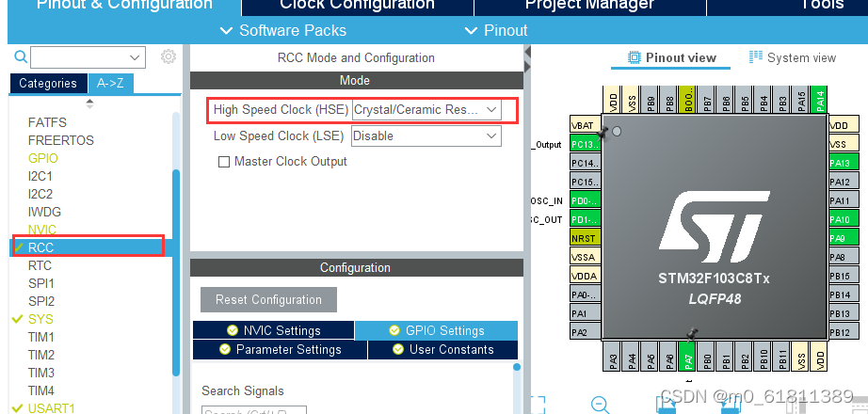
Task: Open the User Constants tab
Action: click(442, 350)
